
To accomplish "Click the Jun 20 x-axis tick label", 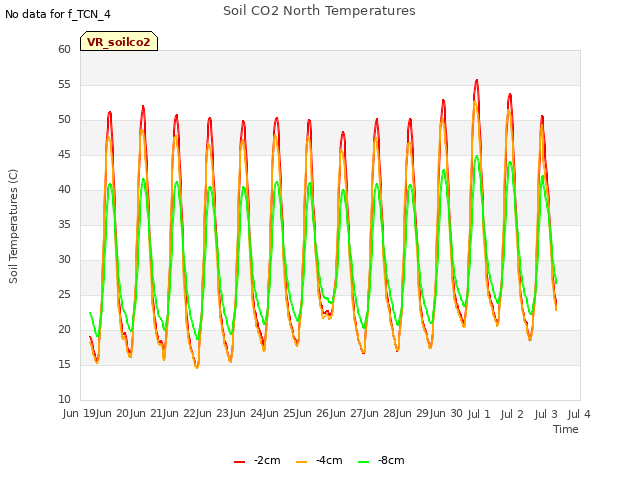I will pos(112,413).
